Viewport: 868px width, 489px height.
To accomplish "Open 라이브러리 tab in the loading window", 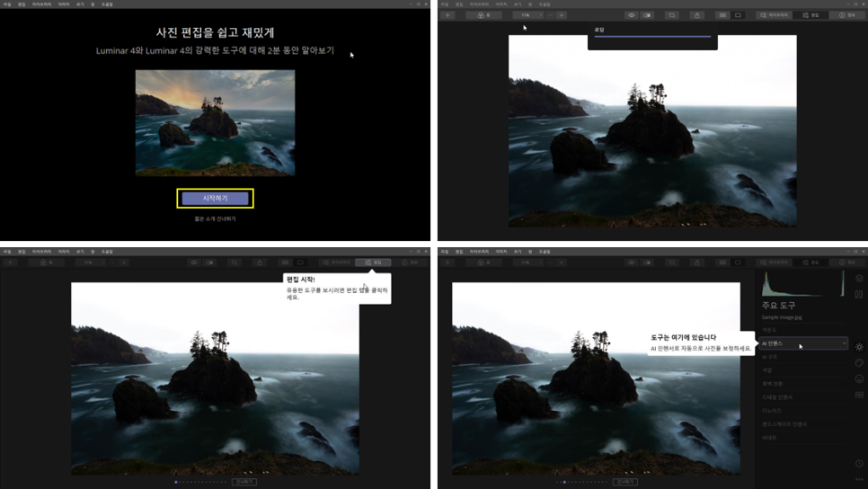I will pyautogui.click(x=775, y=15).
